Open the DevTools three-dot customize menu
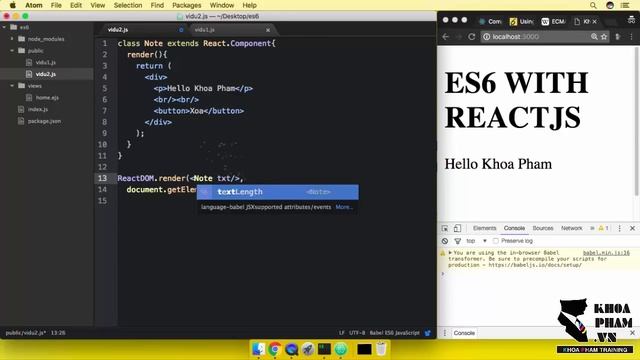Viewport: 640px width, 360px height. click(x=620, y=228)
